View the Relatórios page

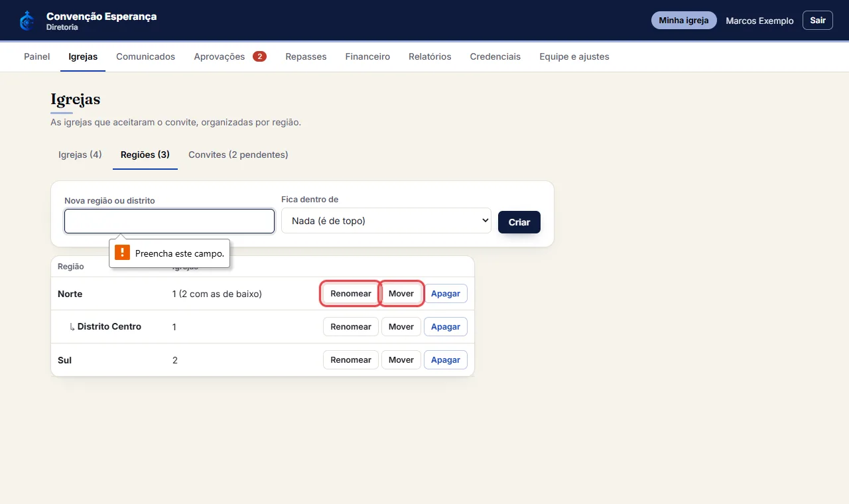click(x=430, y=57)
